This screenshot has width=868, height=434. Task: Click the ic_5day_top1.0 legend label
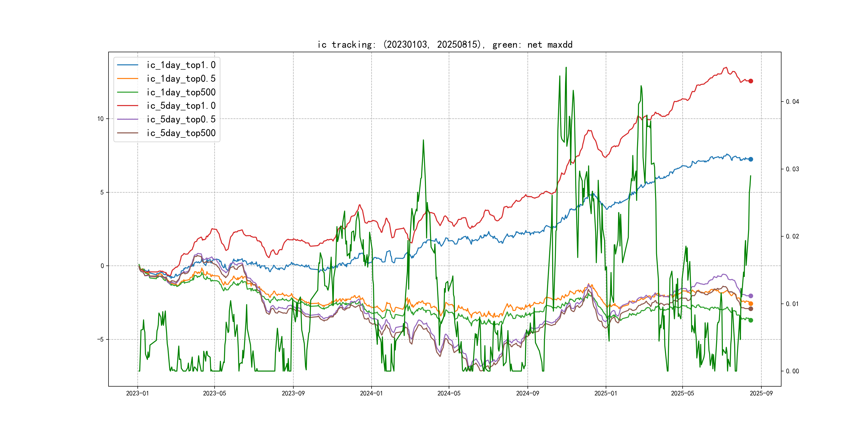point(181,106)
